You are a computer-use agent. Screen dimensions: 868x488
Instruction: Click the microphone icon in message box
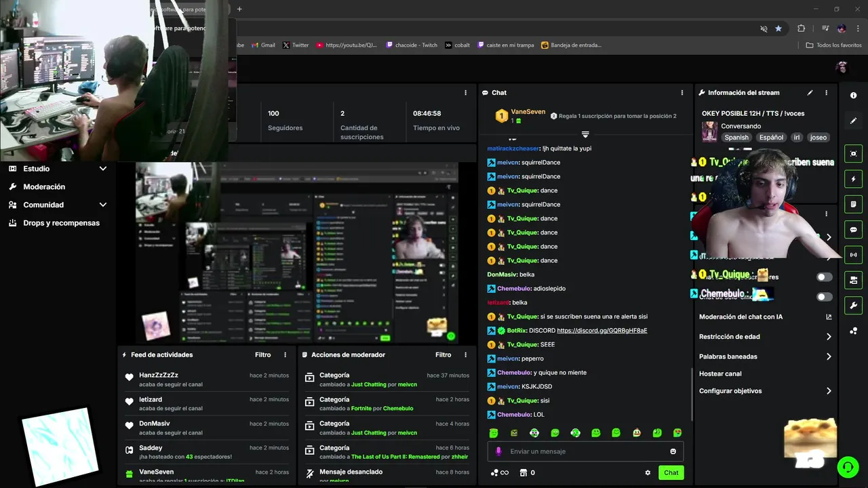click(x=498, y=451)
